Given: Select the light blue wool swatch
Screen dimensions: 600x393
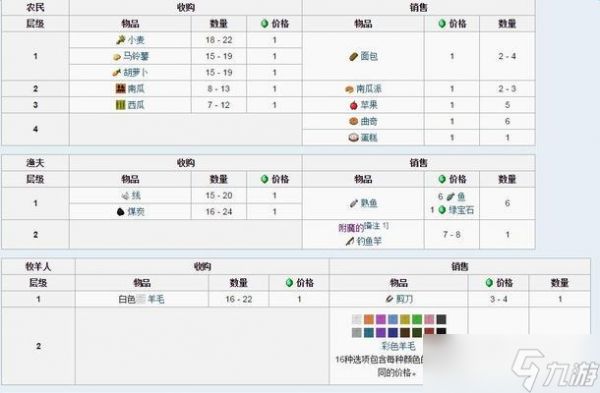Looking at the screenshot, I should point(393,320).
